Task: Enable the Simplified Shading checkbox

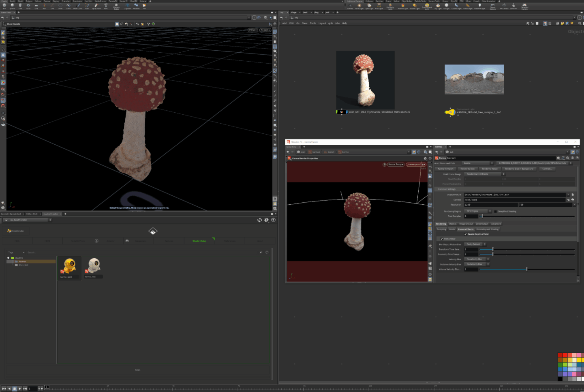Action: [x=495, y=211]
